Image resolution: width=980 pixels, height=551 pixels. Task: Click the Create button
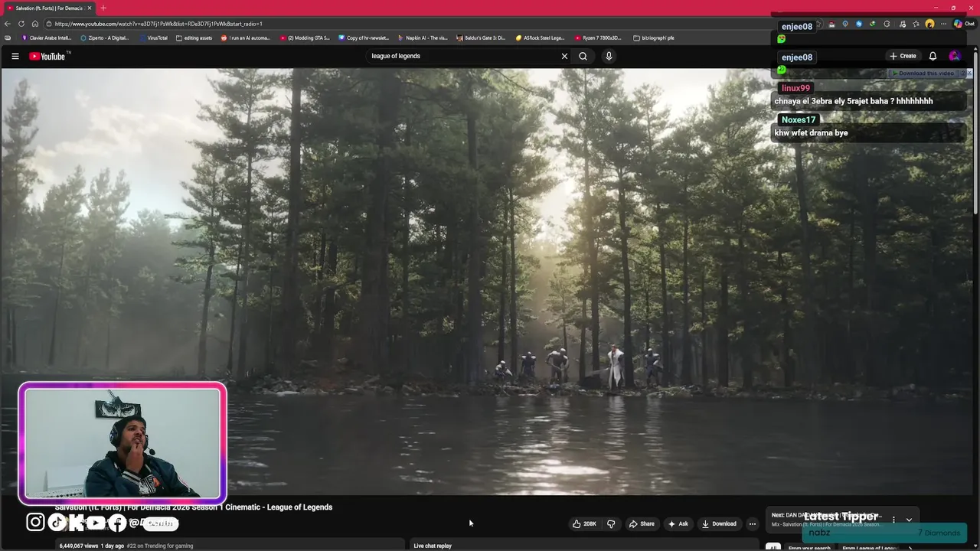[903, 56]
